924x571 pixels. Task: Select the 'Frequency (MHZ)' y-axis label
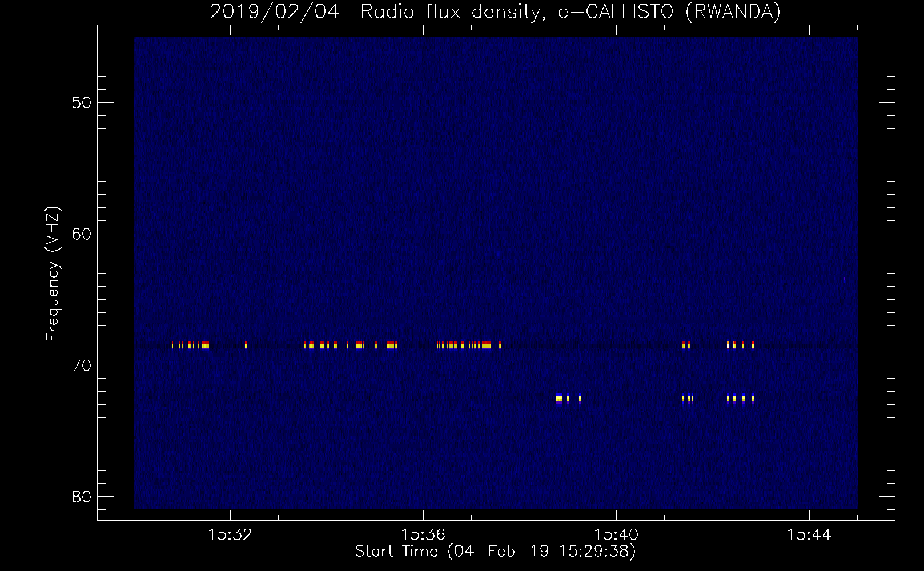pos(52,274)
